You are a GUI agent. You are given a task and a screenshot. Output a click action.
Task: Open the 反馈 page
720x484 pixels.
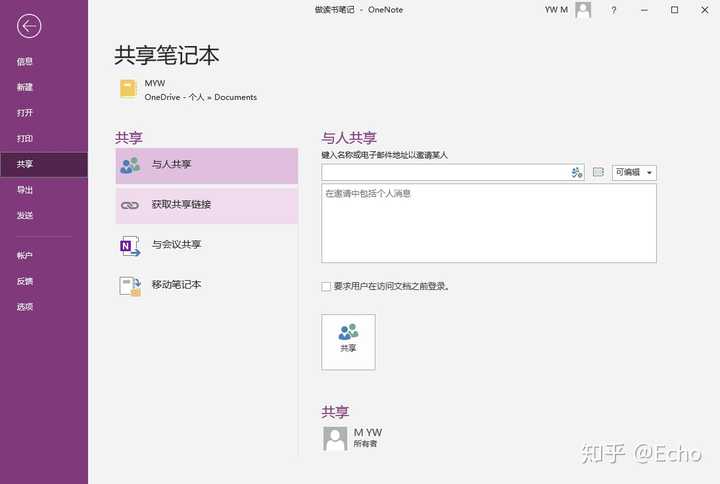pos(25,281)
